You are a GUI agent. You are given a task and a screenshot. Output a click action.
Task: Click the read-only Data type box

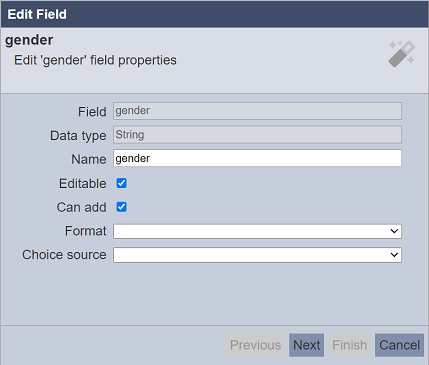(257, 135)
